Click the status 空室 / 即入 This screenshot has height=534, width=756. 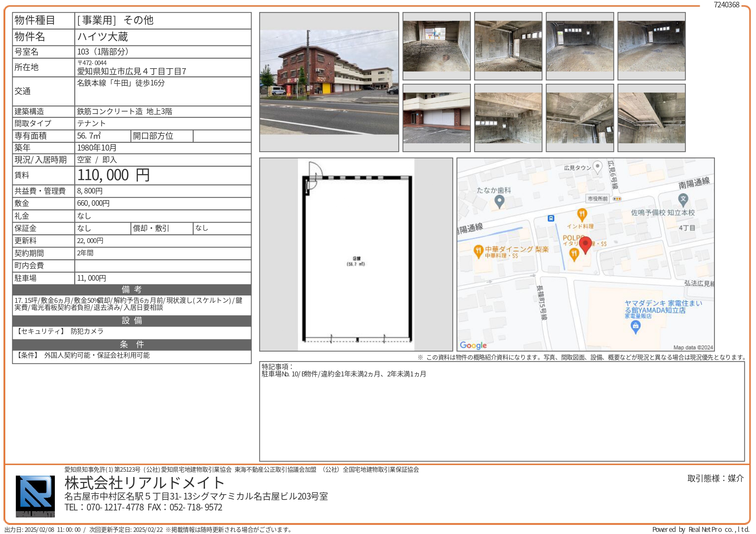click(97, 160)
